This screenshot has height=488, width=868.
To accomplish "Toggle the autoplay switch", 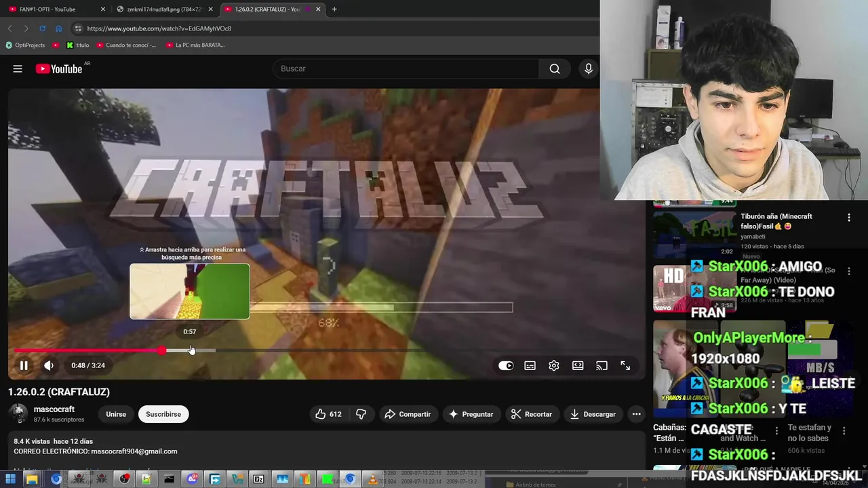I will [x=506, y=365].
